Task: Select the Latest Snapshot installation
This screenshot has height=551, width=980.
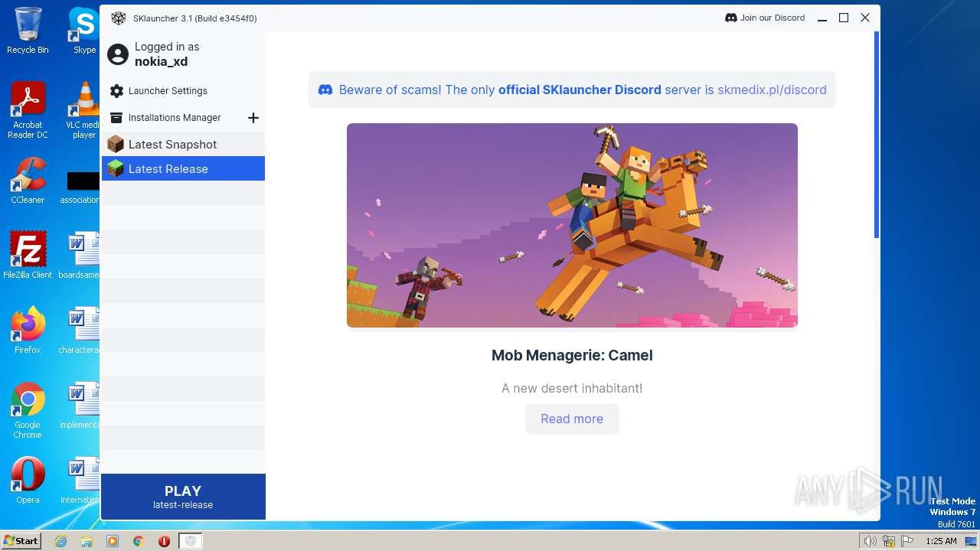Action: tap(183, 144)
